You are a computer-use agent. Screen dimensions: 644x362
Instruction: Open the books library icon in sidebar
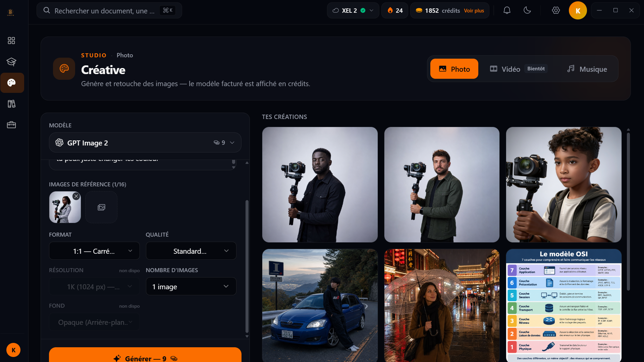click(x=11, y=104)
